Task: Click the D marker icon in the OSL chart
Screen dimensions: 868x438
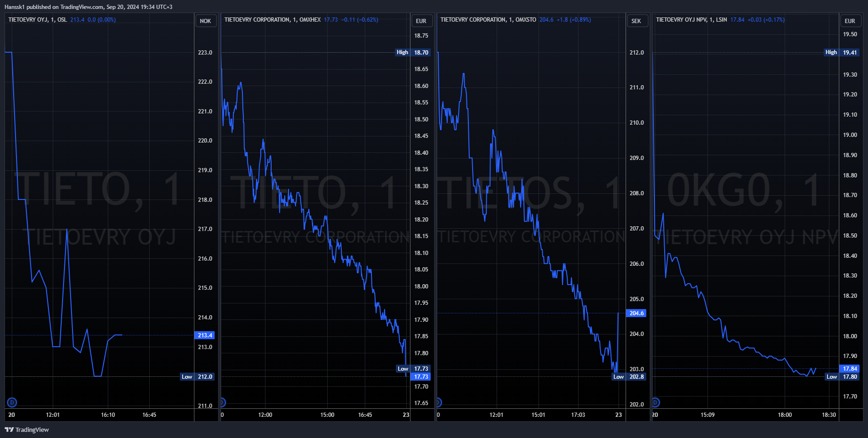Action: [x=12, y=402]
